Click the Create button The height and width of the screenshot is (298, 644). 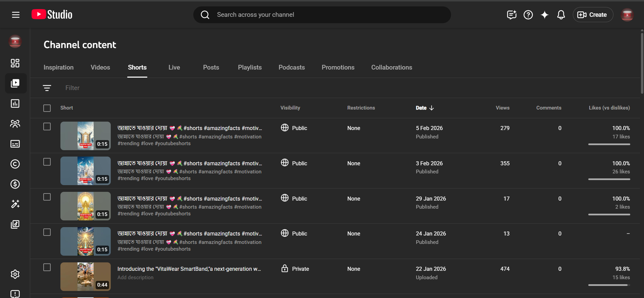pyautogui.click(x=593, y=15)
